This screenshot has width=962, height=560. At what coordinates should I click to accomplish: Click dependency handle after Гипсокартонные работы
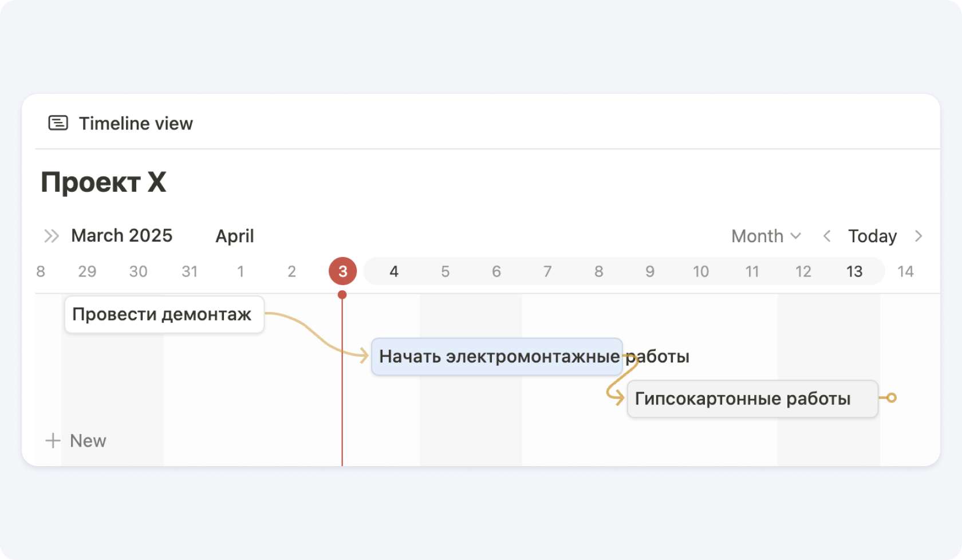click(x=891, y=398)
